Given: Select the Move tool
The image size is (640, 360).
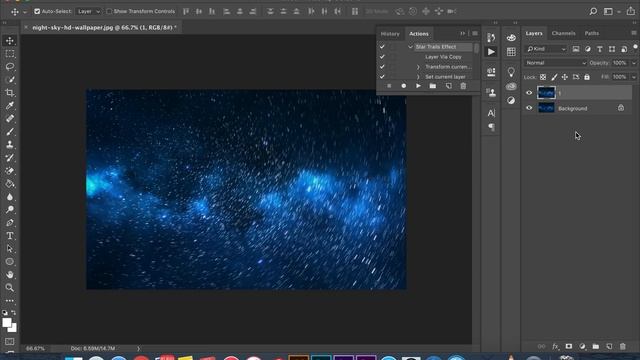Looking at the screenshot, I should coord(10,40).
